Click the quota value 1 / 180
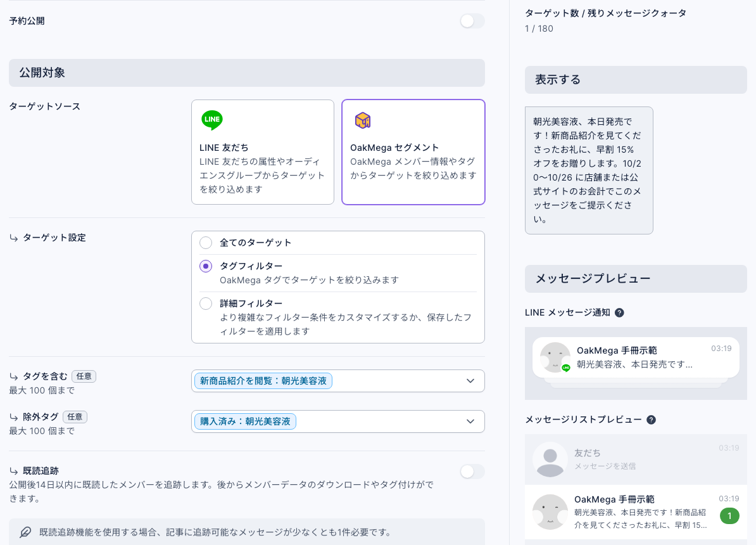The height and width of the screenshot is (545, 756). tap(539, 29)
